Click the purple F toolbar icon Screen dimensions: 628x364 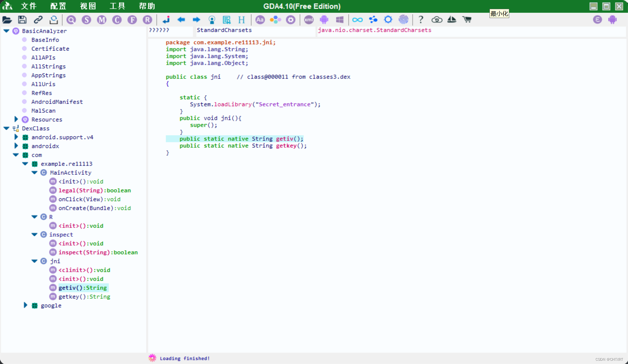pos(132,20)
